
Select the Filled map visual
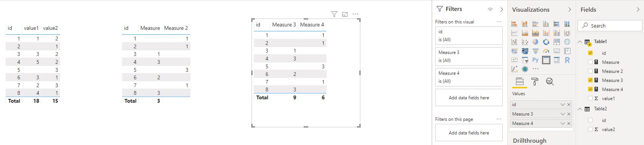point(514,51)
